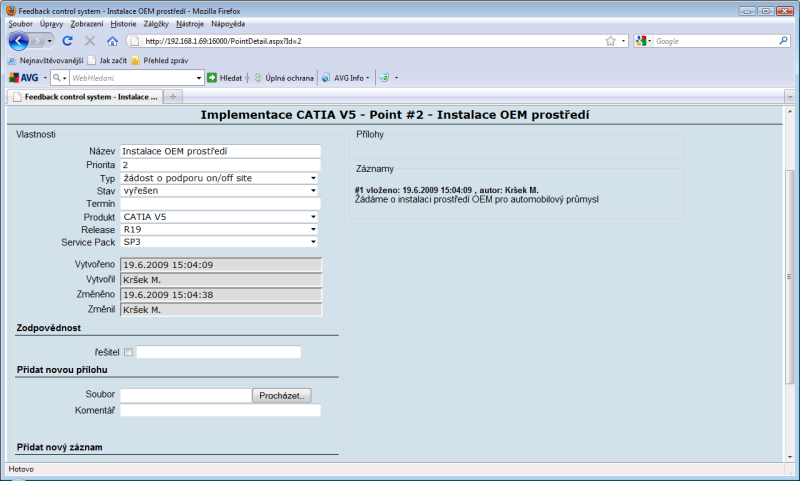Minimize the Firefox window
Viewport: 800px width, 481px height.
[747, 11]
